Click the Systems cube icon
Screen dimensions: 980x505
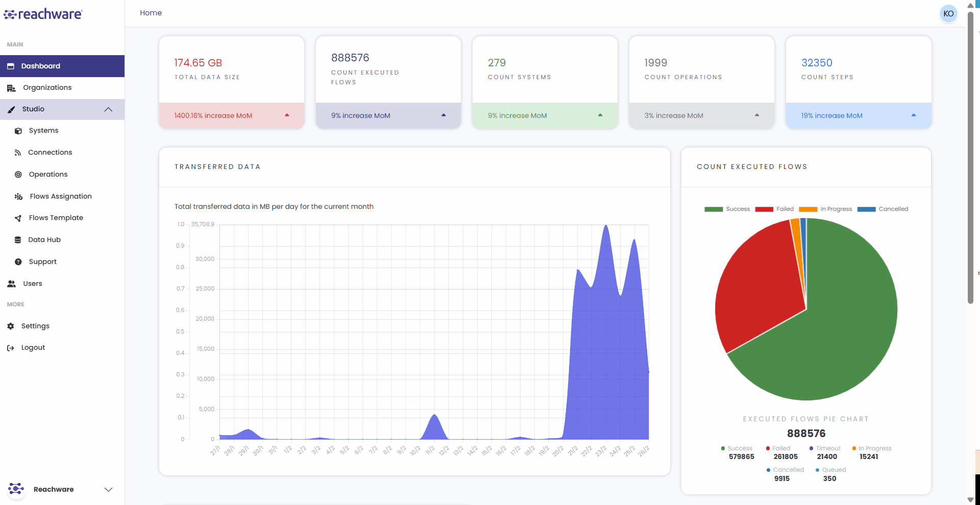18,131
